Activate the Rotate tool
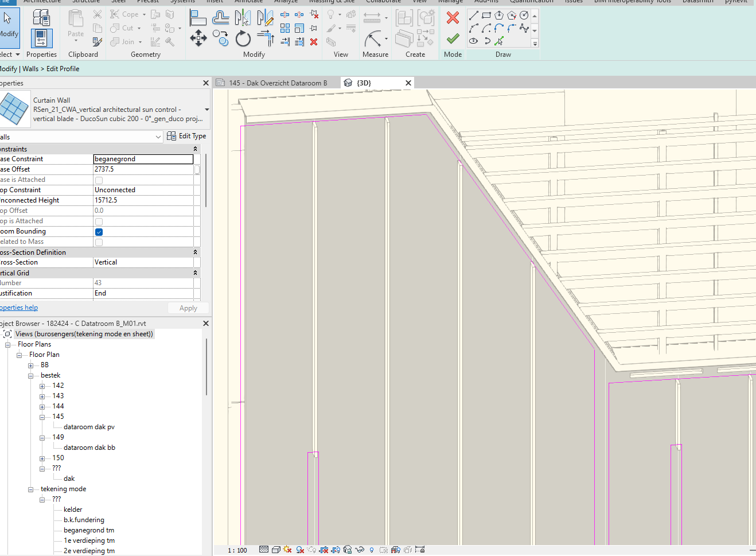Screen dimensions: 756x556 pos(243,38)
